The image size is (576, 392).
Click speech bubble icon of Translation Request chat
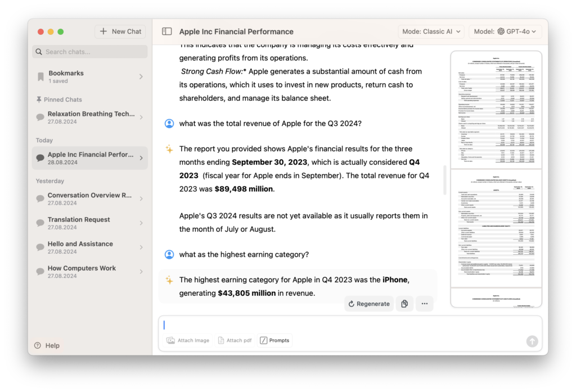40,223
